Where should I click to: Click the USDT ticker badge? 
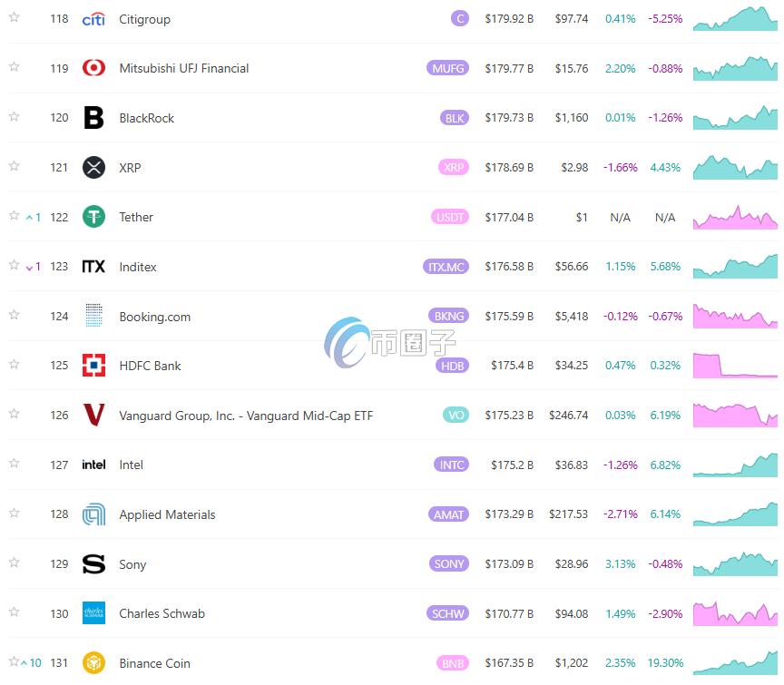coord(450,217)
